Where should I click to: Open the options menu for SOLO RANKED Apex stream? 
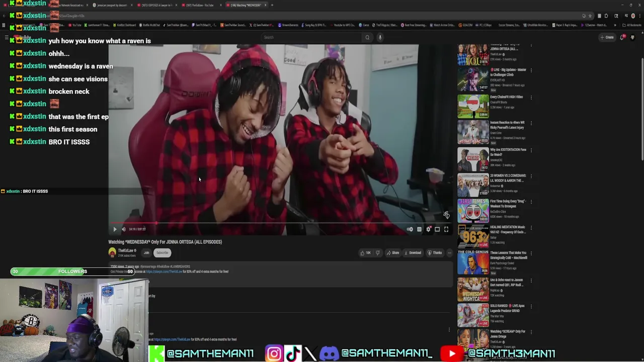point(531,307)
